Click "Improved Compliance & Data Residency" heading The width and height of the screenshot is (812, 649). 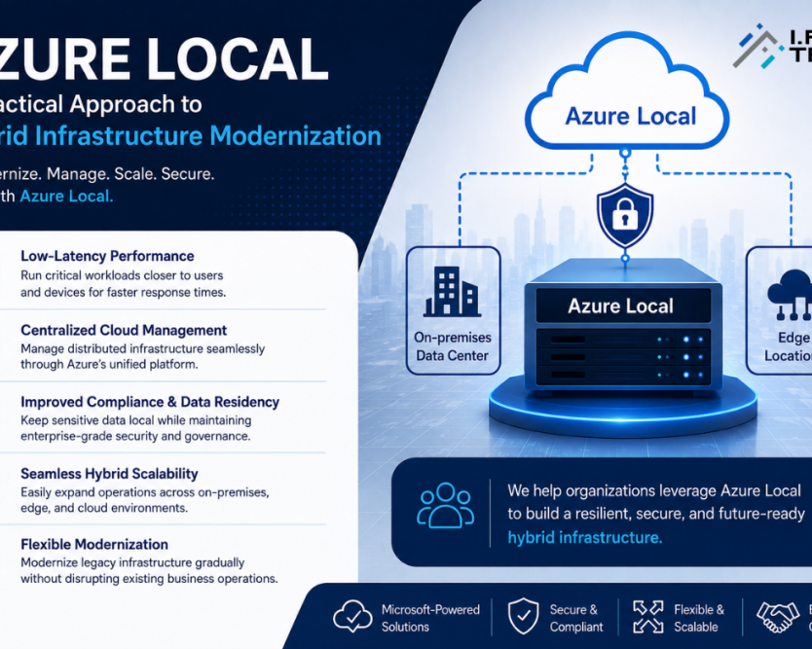pyautogui.click(x=150, y=402)
